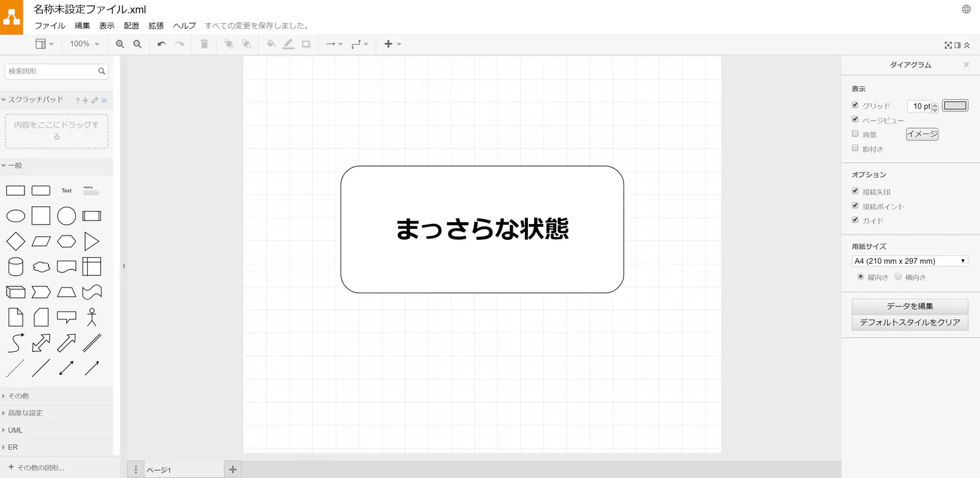Click the zoom in magnifier icon
Image resolution: width=980 pixels, height=478 pixels.
tap(120, 44)
